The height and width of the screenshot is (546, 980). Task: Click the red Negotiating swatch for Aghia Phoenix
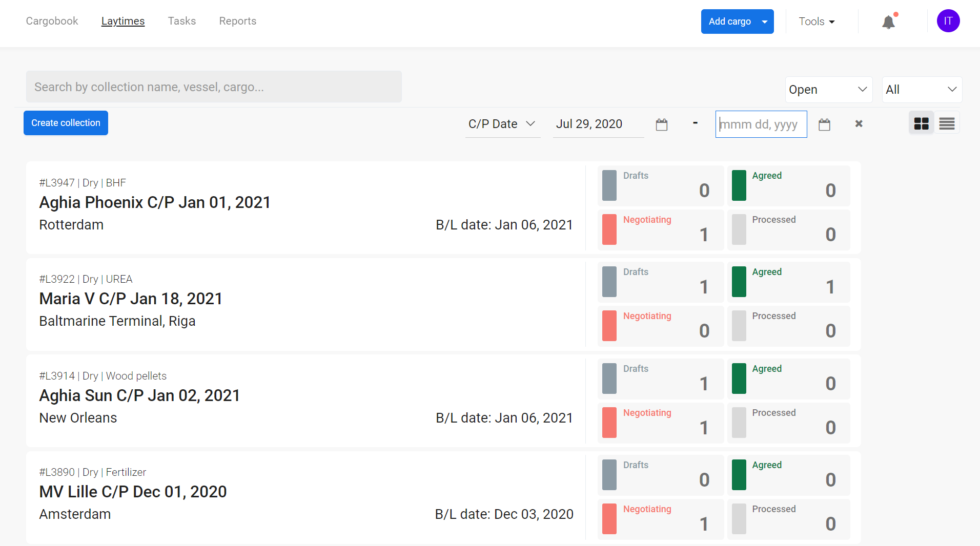pos(609,229)
